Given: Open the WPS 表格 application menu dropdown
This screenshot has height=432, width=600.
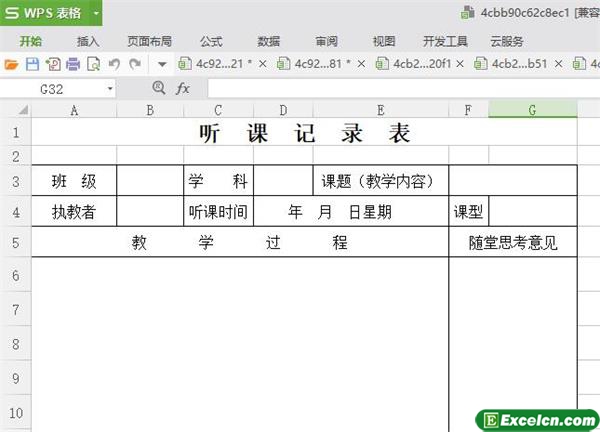Looking at the screenshot, I should click(x=96, y=13).
